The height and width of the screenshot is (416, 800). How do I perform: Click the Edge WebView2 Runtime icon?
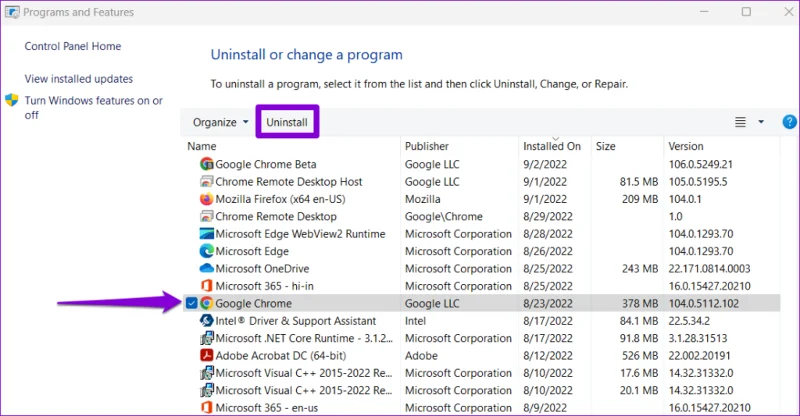click(x=207, y=234)
